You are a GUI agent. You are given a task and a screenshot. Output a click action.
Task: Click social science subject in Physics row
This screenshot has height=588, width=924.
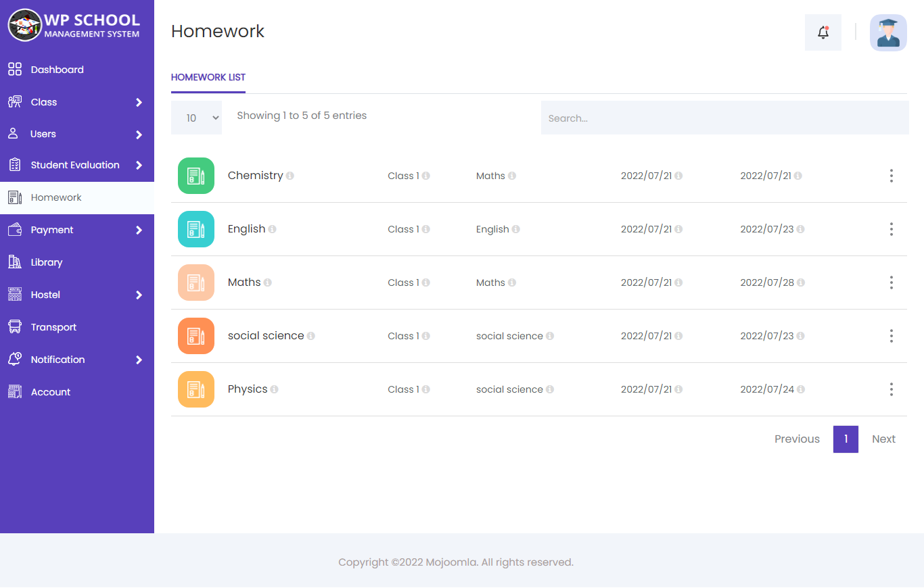pos(509,389)
